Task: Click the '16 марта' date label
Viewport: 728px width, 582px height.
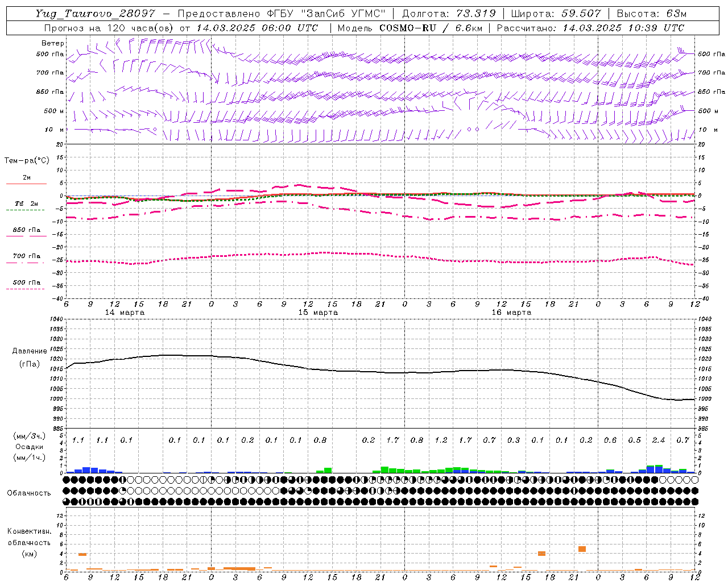Action: point(511,313)
